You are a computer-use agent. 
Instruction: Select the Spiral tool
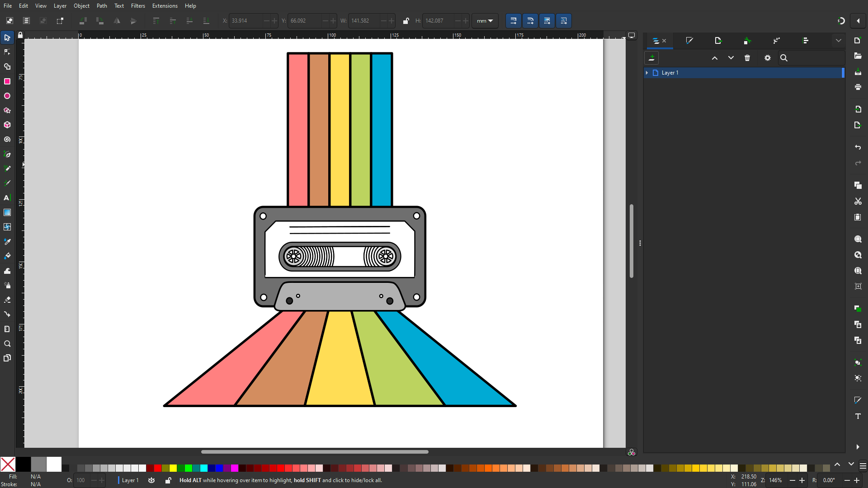(x=7, y=140)
